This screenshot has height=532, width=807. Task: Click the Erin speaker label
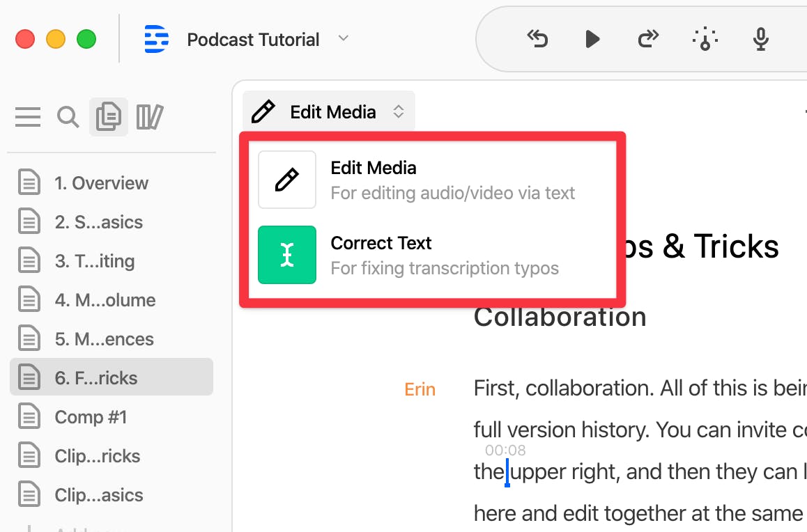click(x=420, y=389)
